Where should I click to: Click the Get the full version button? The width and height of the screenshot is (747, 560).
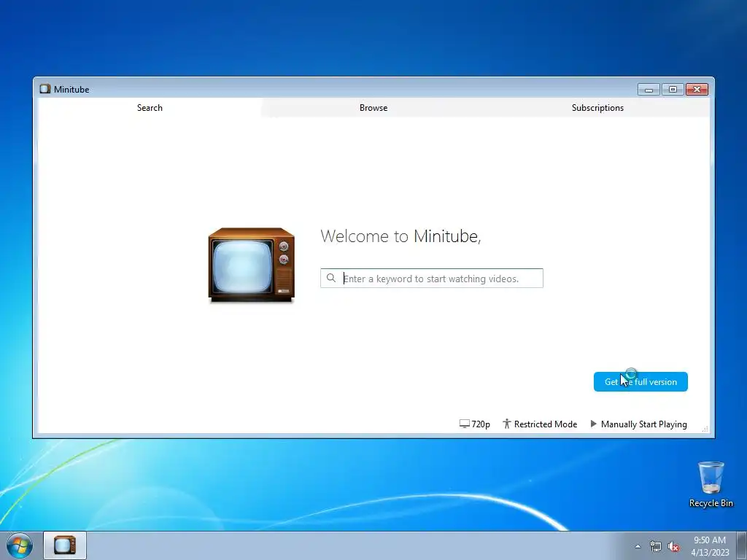click(640, 381)
